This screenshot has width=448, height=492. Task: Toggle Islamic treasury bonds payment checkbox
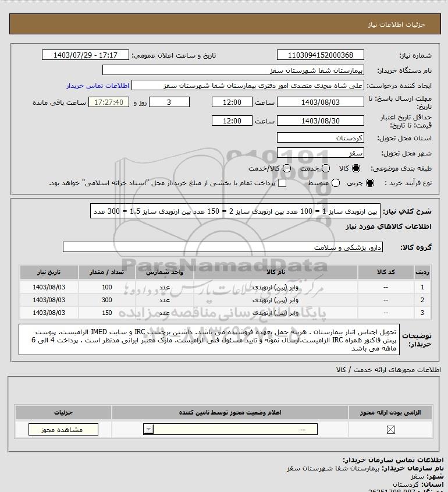click(x=282, y=183)
